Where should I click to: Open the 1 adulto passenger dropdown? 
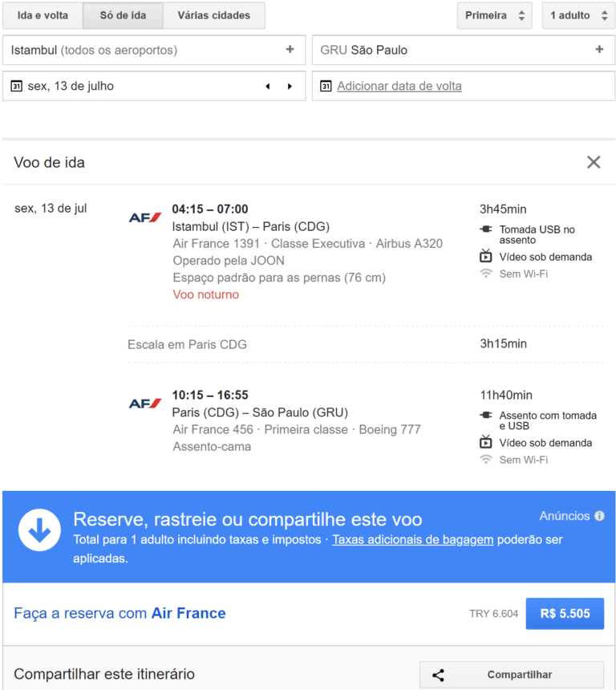577,15
